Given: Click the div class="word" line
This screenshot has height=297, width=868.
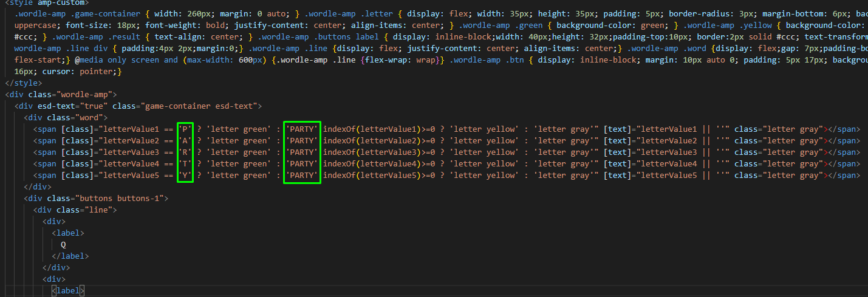Looking at the screenshot, I should pyautogui.click(x=66, y=117).
